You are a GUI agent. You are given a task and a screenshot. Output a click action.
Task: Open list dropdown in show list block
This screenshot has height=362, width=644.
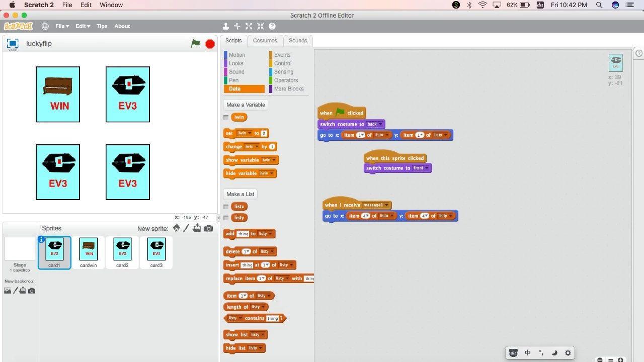point(258,335)
